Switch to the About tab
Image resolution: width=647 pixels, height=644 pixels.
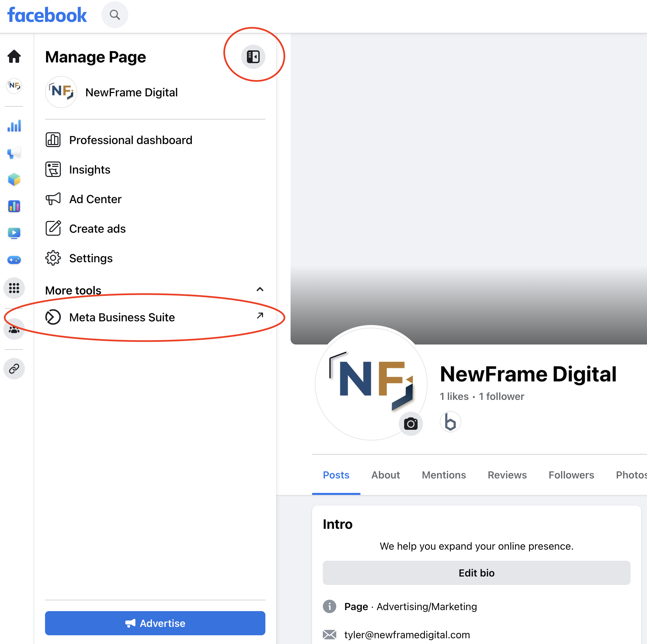pyautogui.click(x=386, y=475)
